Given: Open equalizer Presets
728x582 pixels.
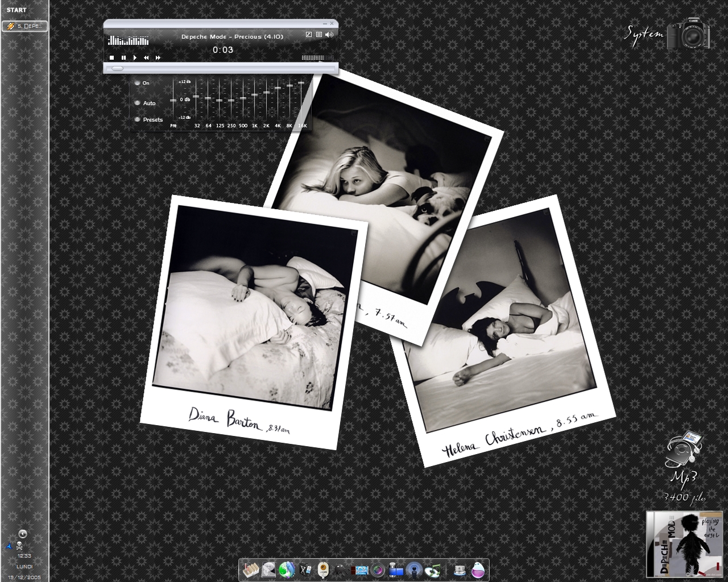Looking at the screenshot, I should (137, 119).
